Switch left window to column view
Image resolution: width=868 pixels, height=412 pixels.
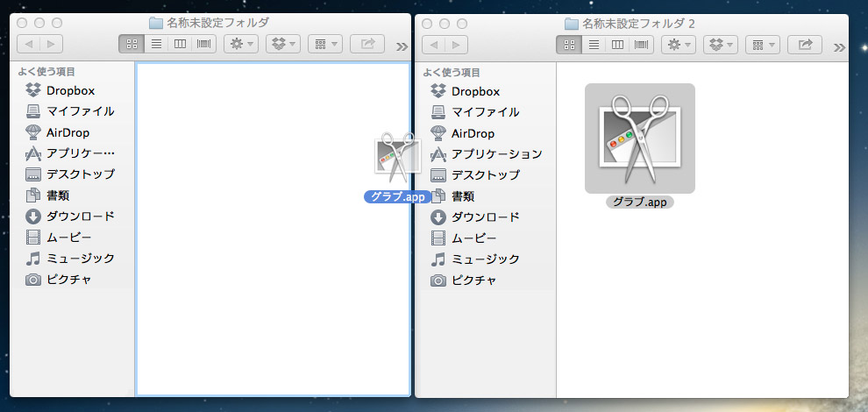(180, 45)
